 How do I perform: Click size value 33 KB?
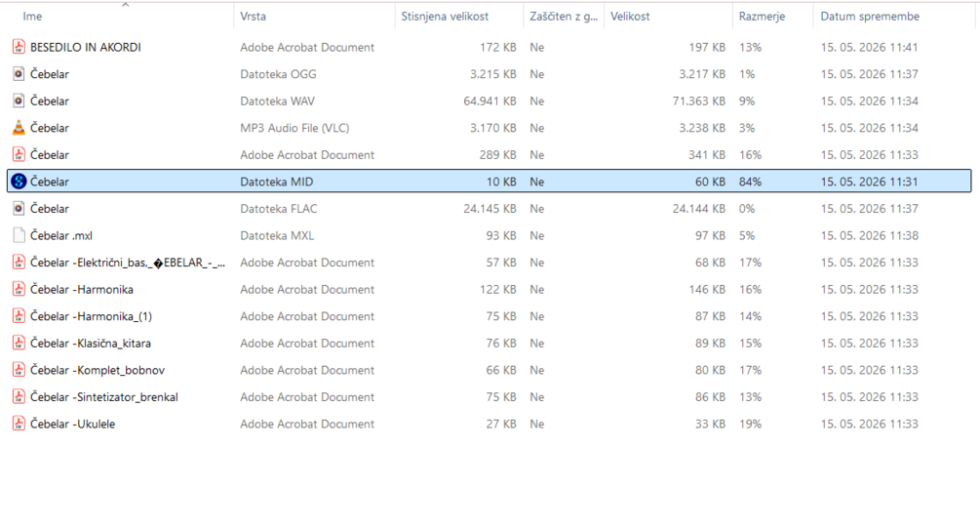710,424
